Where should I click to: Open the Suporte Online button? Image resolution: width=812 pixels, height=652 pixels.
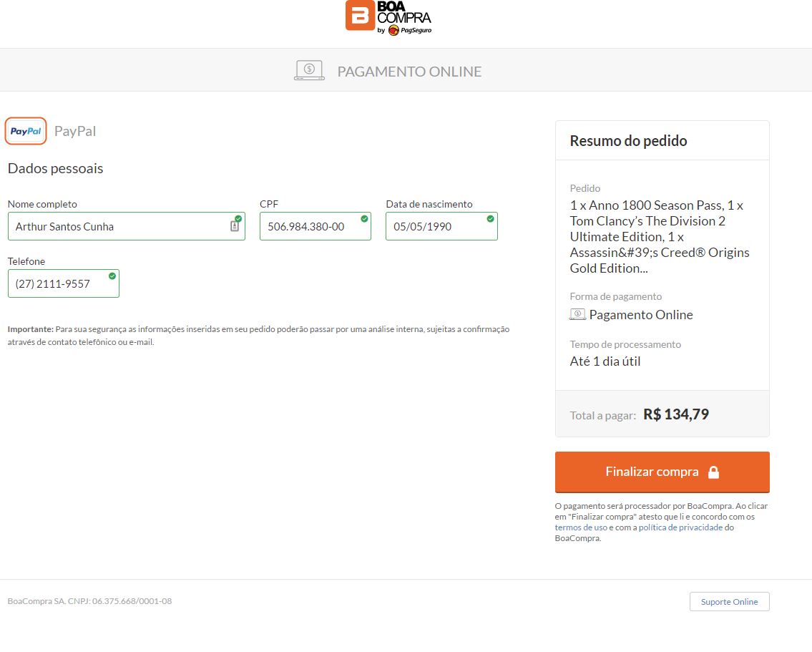point(729,602)
